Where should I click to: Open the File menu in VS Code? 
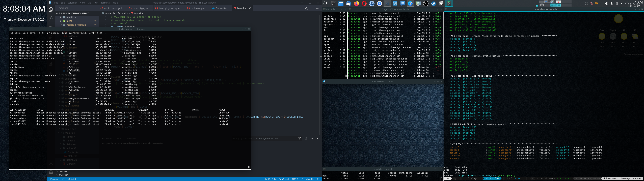[x=56, y=3]
